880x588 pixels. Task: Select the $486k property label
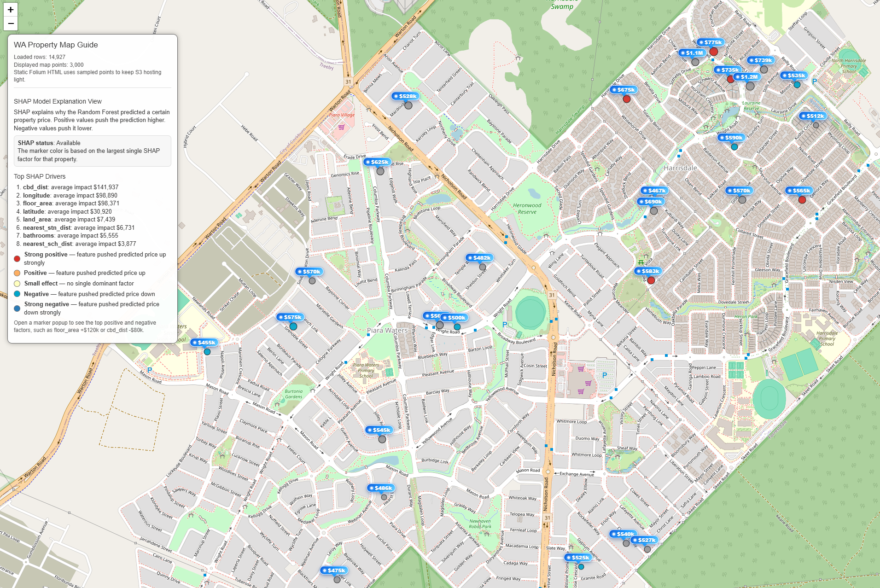pyautogui.click(x=380, y=488)
